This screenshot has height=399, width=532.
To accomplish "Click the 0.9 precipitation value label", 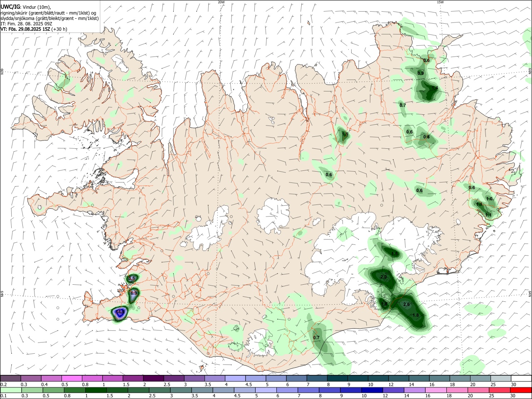I will [x=420, y=73].
